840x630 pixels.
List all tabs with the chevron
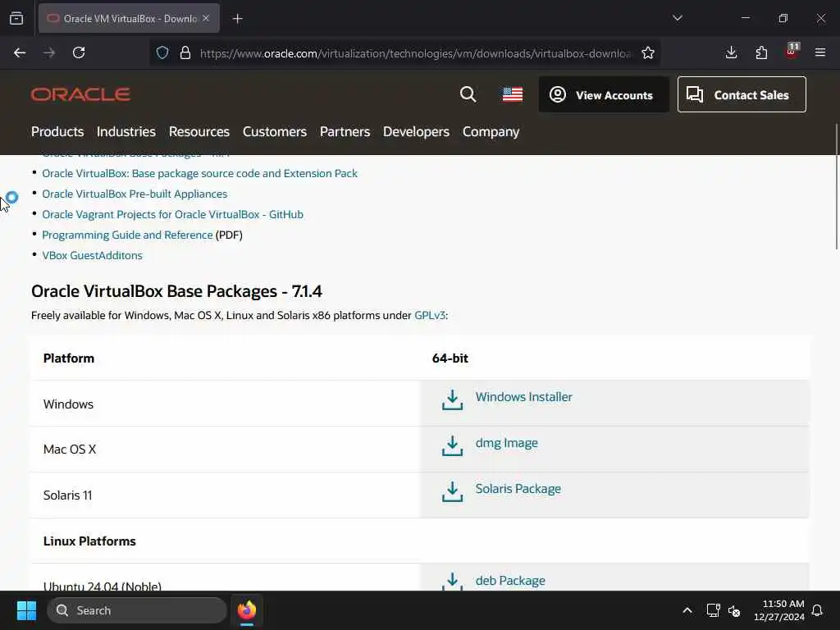pyautogui.click(x=677, y=18)
